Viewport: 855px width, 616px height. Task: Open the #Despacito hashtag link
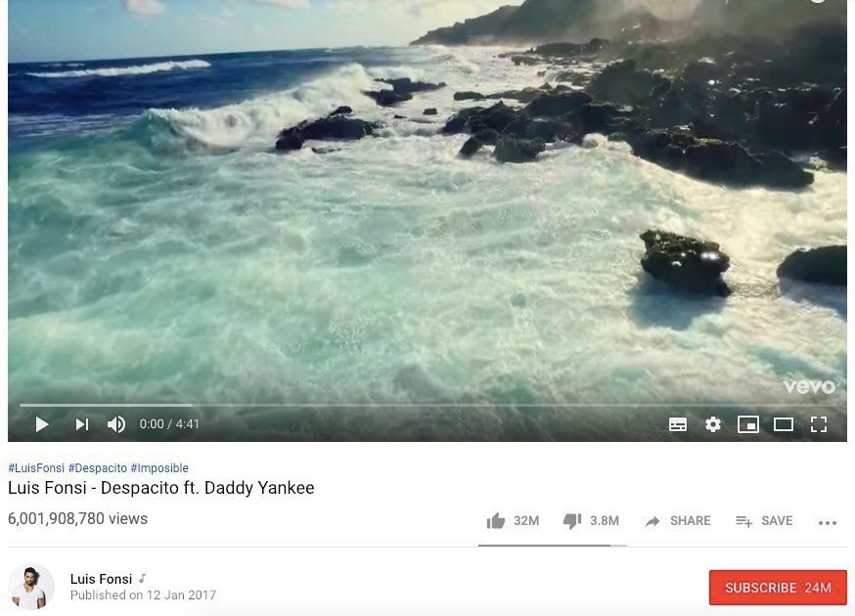click(98, 467)
